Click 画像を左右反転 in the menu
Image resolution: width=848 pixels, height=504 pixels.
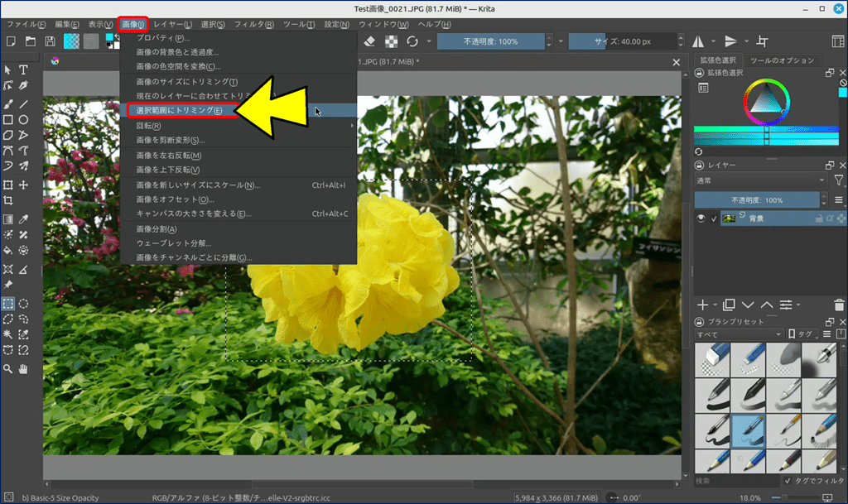click(169, 156)
